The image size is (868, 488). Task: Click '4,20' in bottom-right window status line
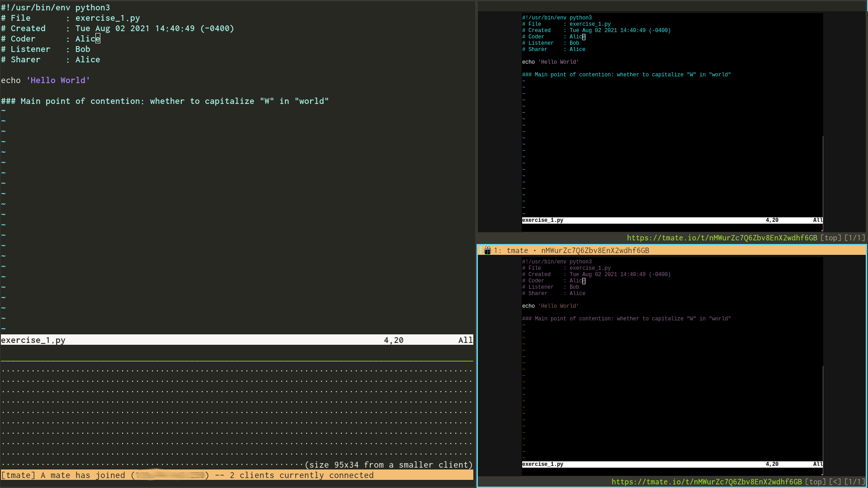click(772, 465)
